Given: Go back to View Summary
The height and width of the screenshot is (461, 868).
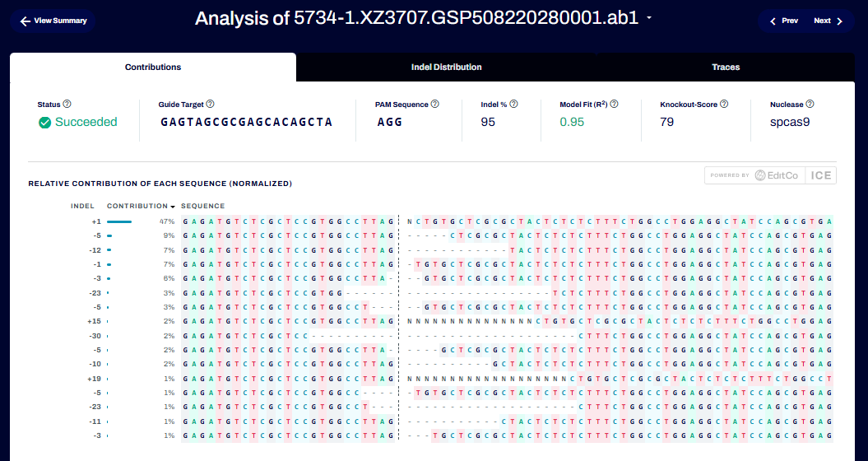Looking at the screenshot, I should [53, 21].
